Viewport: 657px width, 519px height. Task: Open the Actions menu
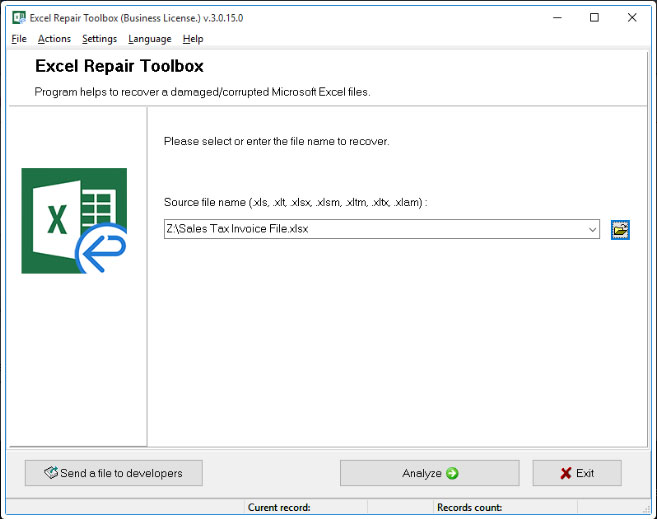[x=54, y=39]
